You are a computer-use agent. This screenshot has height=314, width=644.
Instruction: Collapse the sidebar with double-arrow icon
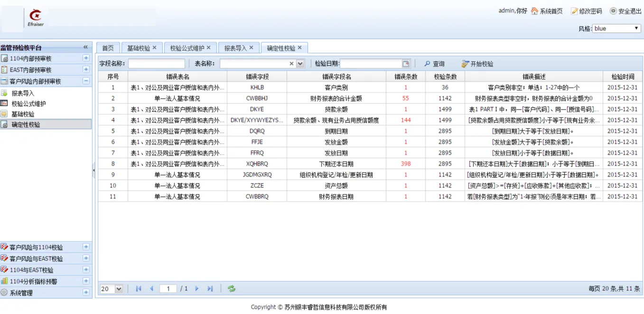(x=85, y=47)
